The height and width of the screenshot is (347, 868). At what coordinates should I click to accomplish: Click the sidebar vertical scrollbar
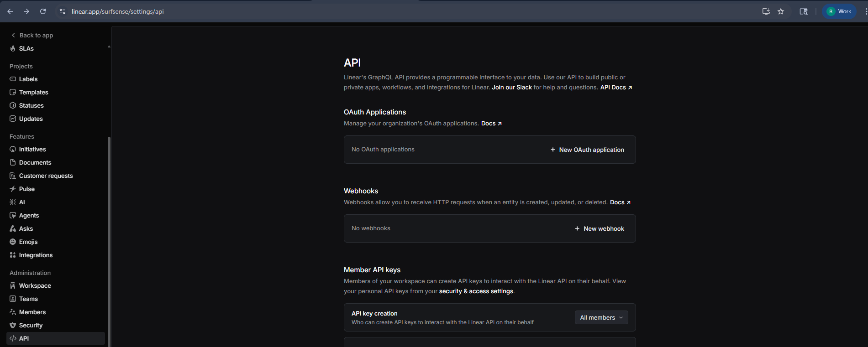(109, 228)
